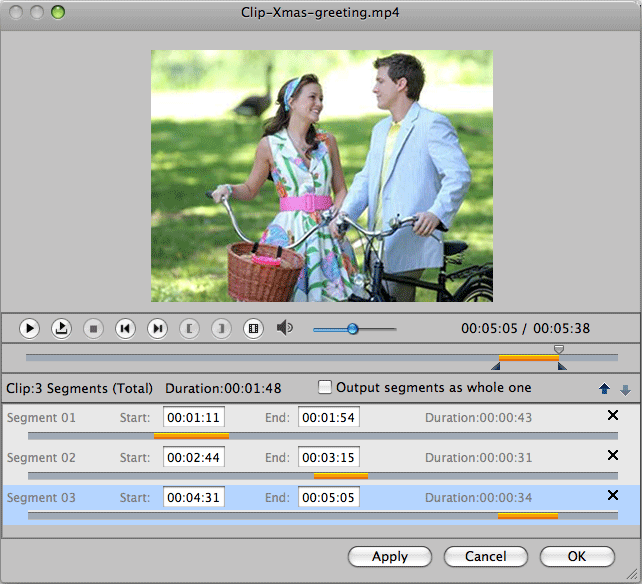The height and width of the screenshot is (584, 642).
Task: Click the Apply button
Action: point(390,557)
